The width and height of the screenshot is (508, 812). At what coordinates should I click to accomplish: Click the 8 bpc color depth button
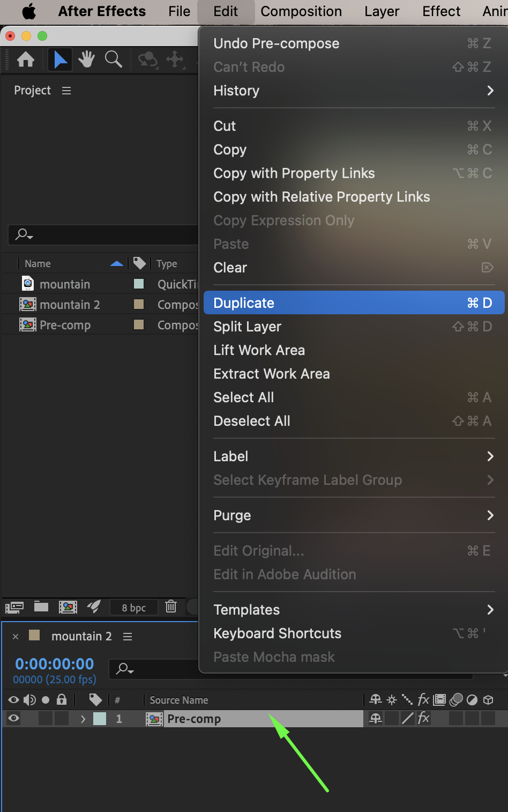[134, 607]
